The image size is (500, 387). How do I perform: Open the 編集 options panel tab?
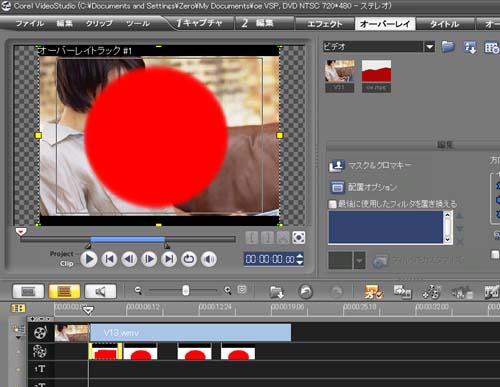point(445,145)
